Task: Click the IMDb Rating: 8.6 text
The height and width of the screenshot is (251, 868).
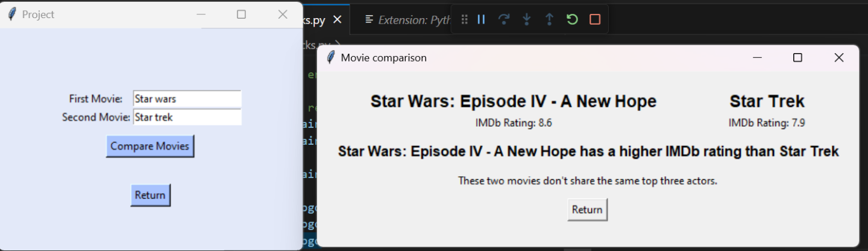Action: click(x=514, y=123)
